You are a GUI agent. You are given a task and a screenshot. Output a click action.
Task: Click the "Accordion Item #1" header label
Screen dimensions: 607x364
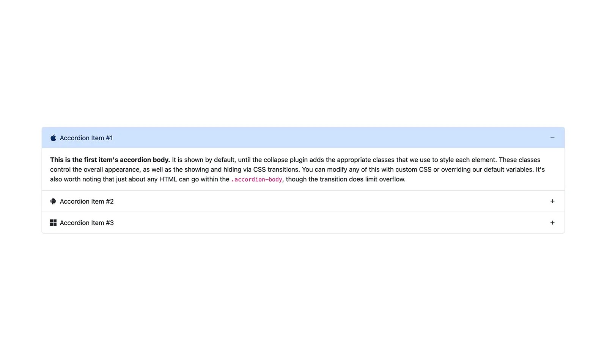pos(86,138)
